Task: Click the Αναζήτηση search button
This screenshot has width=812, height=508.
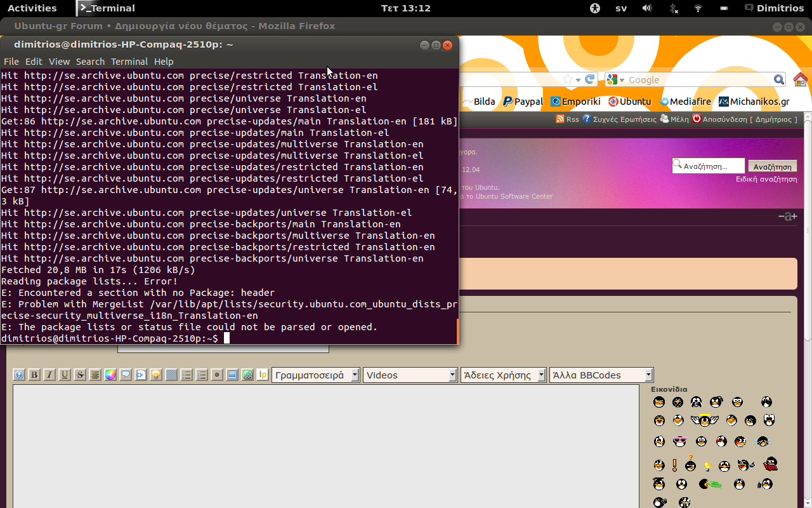Action: coord(772,166)
